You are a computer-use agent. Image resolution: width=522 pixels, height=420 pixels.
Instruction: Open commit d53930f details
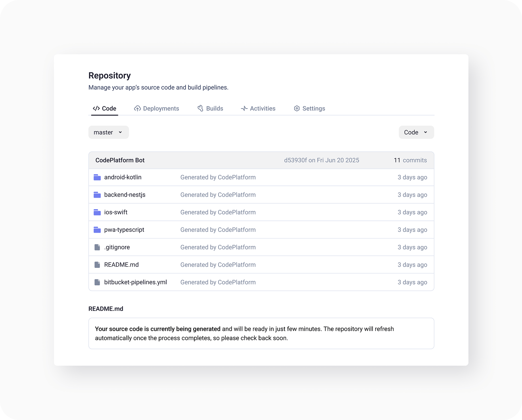295,160
